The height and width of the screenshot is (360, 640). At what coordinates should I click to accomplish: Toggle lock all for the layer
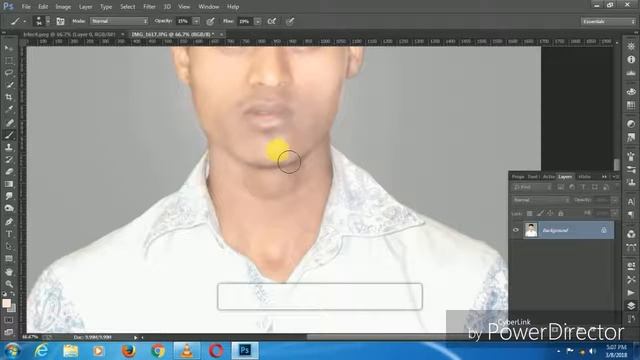tap(561, 213)
